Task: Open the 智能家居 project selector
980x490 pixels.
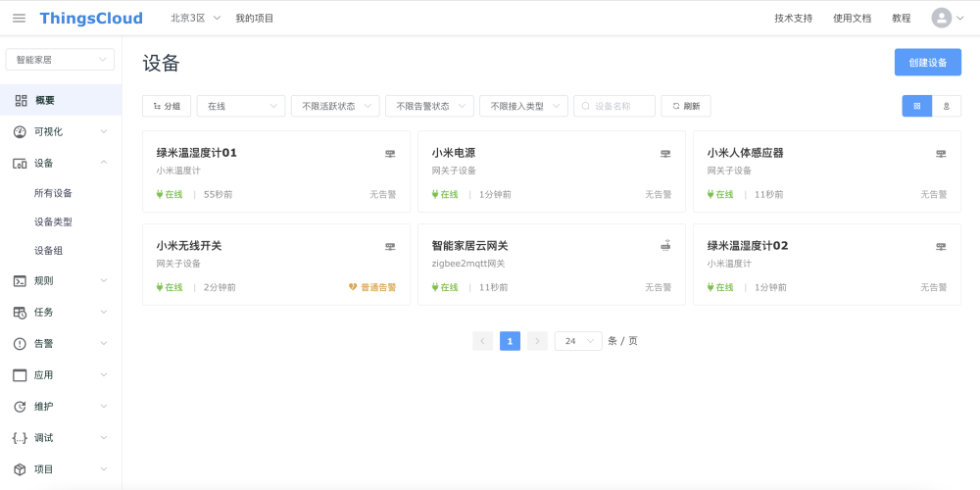Action: 60,60
